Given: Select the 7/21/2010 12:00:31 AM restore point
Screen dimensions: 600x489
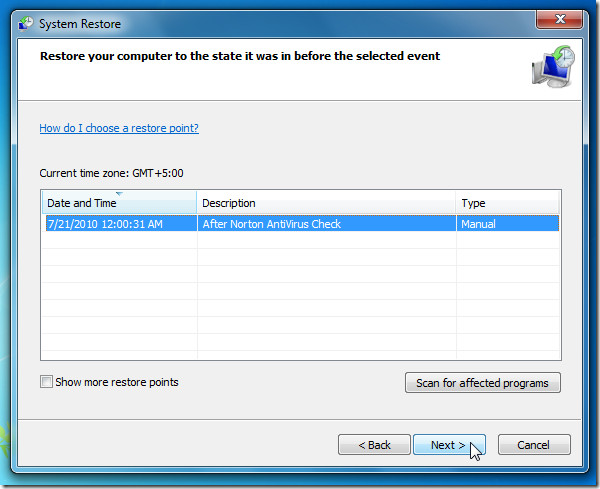Looking at the screenshot, I should point(301,223).
